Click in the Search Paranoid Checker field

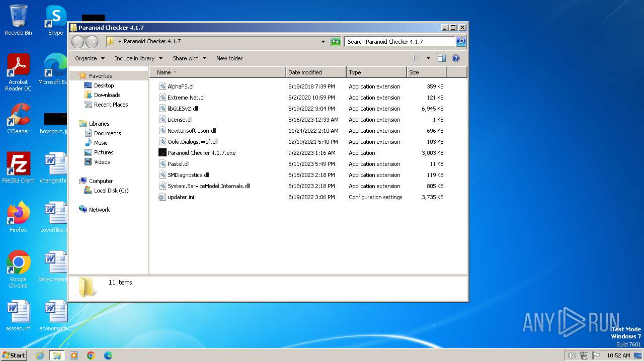tap(399, 42)
